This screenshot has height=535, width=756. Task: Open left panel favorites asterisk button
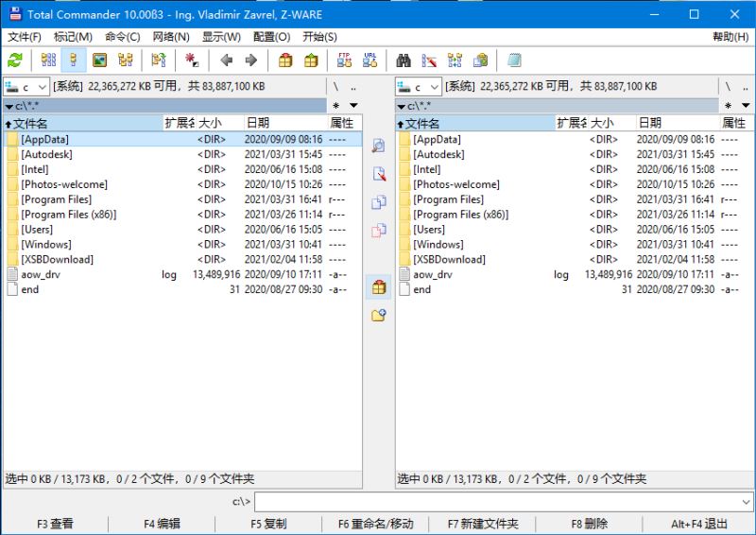coord(335,105)
